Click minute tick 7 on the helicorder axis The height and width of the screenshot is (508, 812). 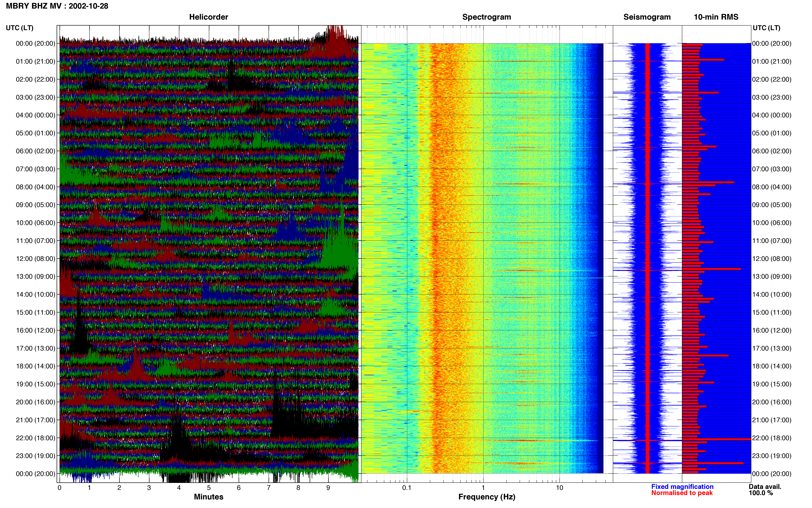pyautogui.click(x=269, y=488)
